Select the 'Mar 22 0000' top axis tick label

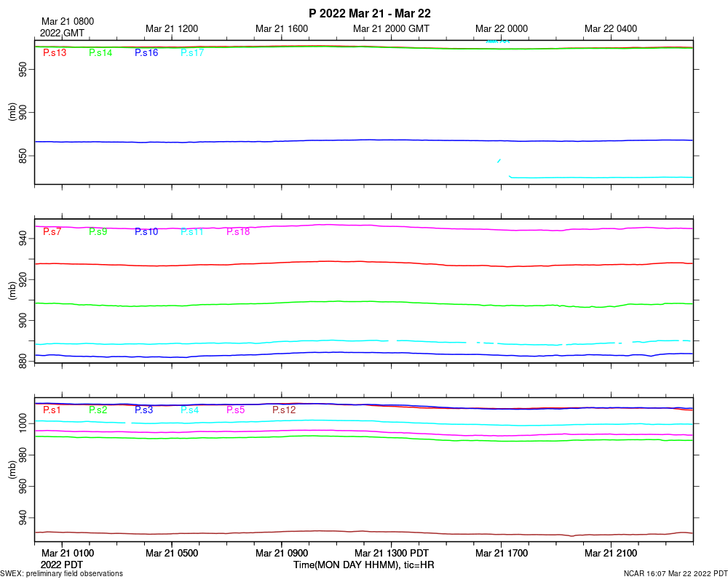tap(502, 29)
